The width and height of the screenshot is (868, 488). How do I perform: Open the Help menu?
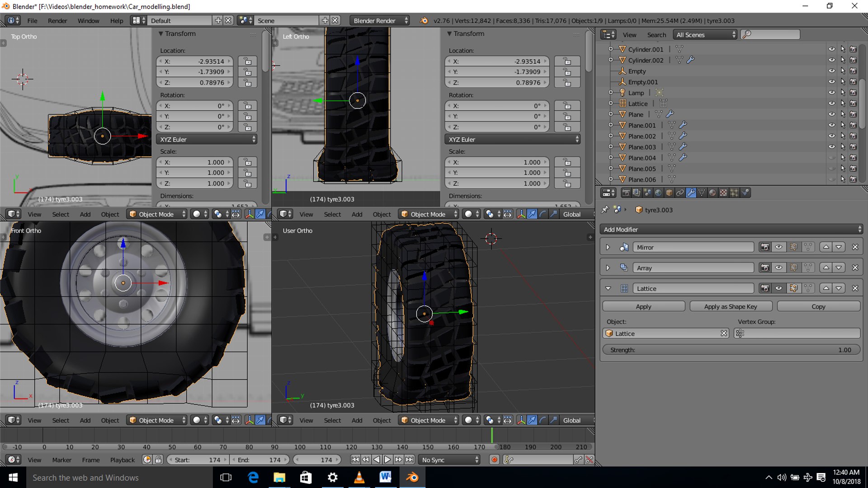(116, 20)
